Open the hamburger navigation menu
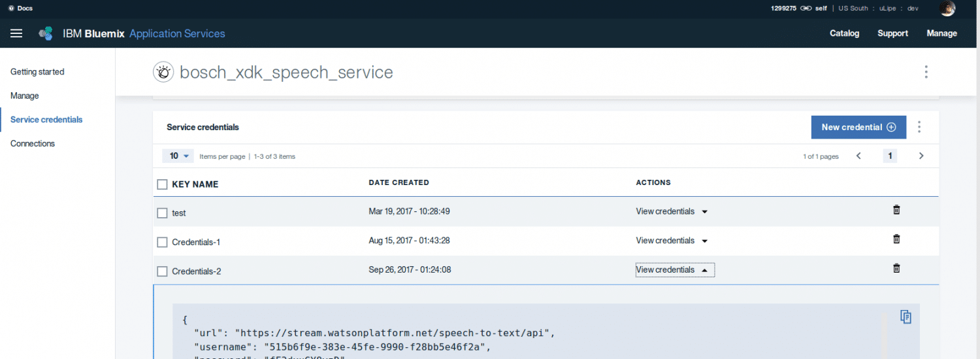Screen dimensions: 980x359 (16, 33)
